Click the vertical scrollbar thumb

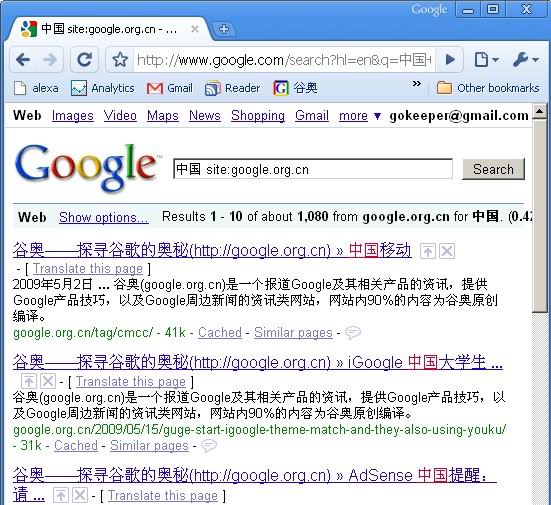pos(539,216)
